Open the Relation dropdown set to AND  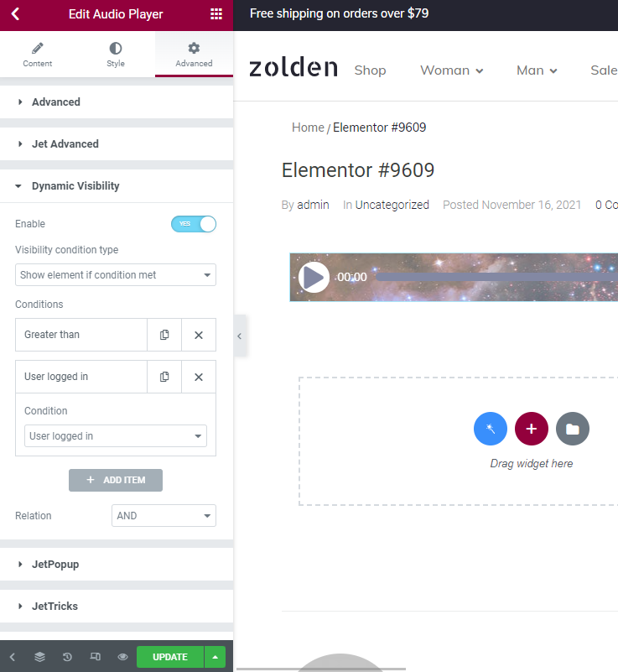coord(164,516)
